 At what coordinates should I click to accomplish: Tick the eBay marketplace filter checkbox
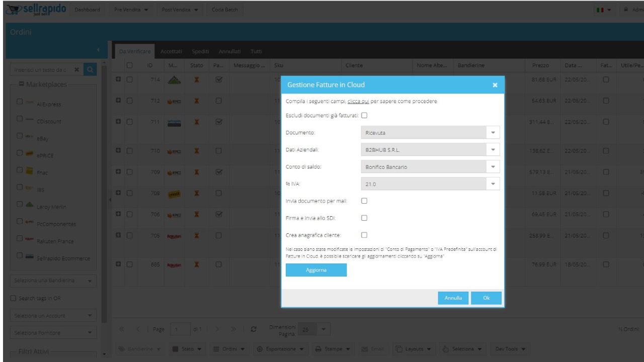(20, 136)
